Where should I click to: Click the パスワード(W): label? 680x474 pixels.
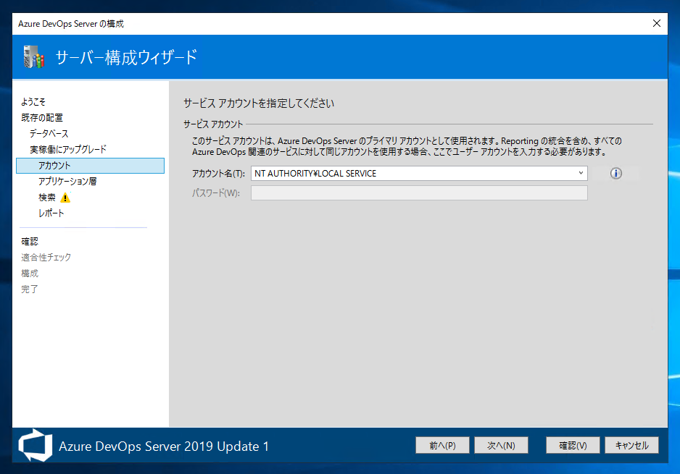pyautogui.click(x=216, y=193)
